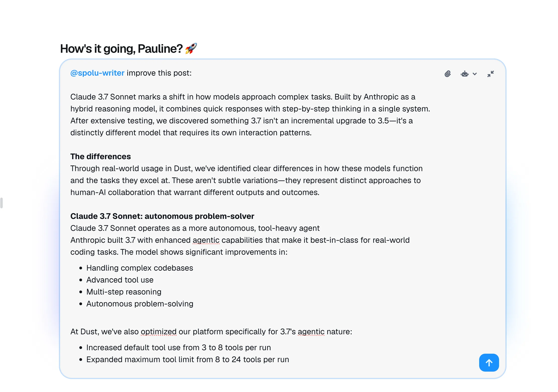Image resolution: width=558 pixels, height=392 pixels.
Task: Click the heading "The differences"
Action: 100,156
